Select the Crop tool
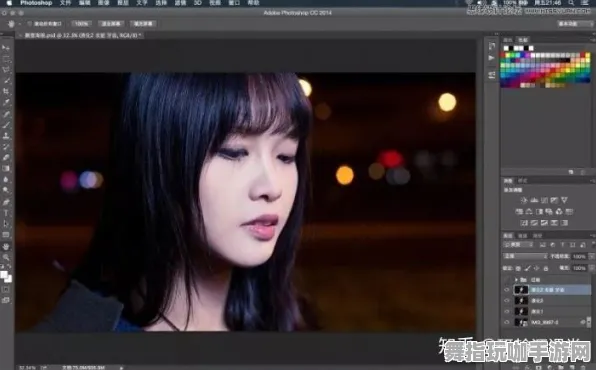This screenshot has width=596, height=370. [x=6, y=92]
